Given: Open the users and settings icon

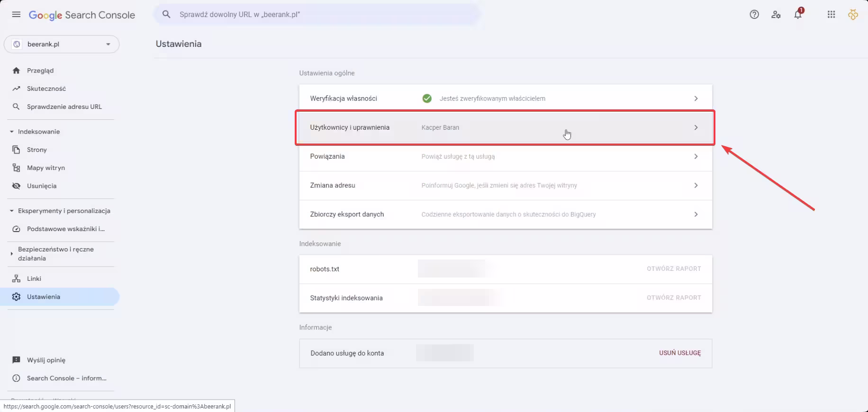Looking at the screenshot, I should click(x=776, y=15).
